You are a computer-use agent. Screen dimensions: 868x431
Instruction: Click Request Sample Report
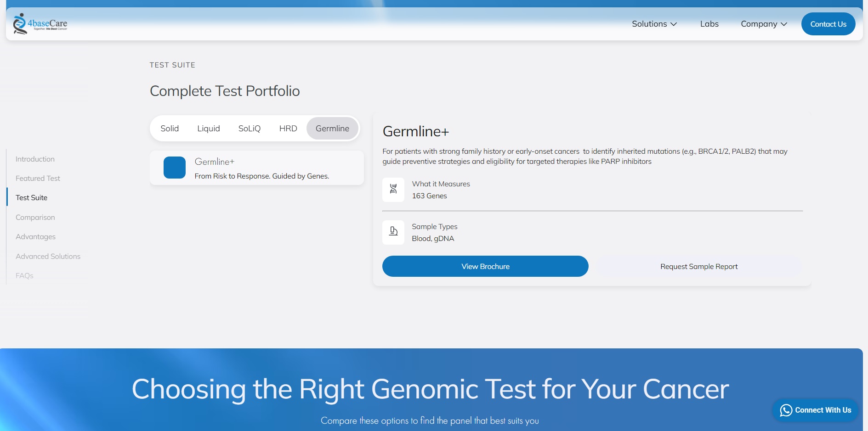click(x=699, y=266)
